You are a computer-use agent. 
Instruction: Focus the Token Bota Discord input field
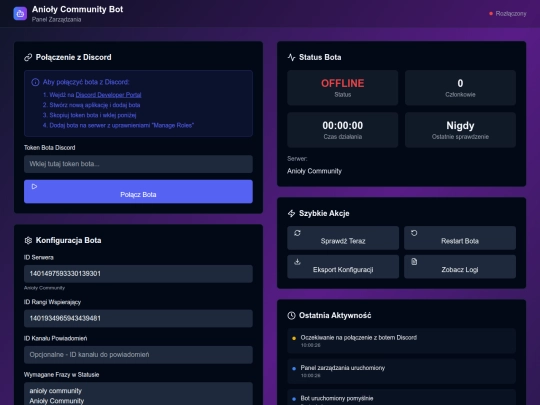tap(138, 164)
